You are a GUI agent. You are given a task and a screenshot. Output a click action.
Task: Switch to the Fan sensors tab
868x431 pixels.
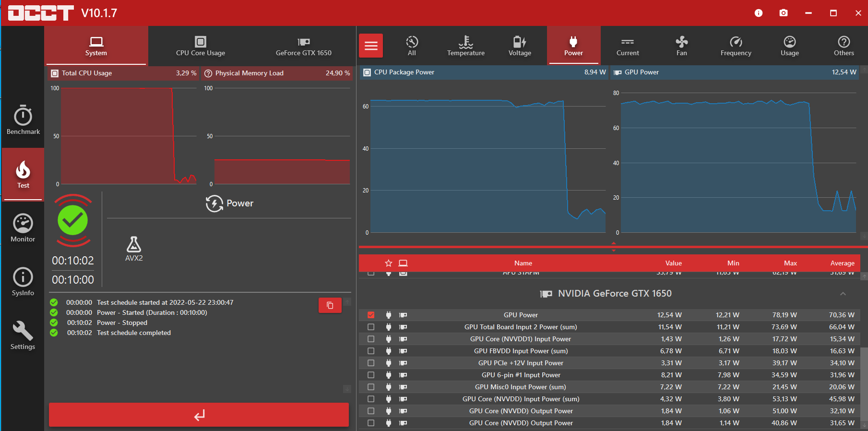(682, 46)
